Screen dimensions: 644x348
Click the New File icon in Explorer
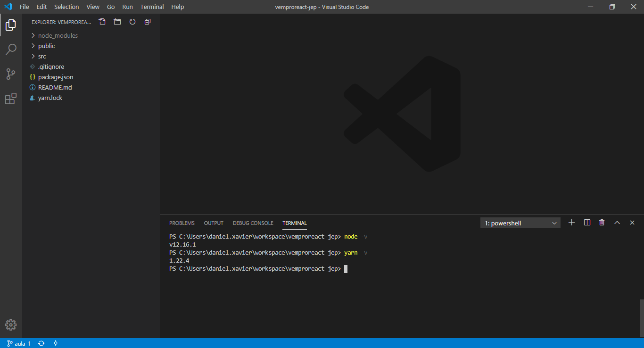pyautogui.click(x=102, y=22)
